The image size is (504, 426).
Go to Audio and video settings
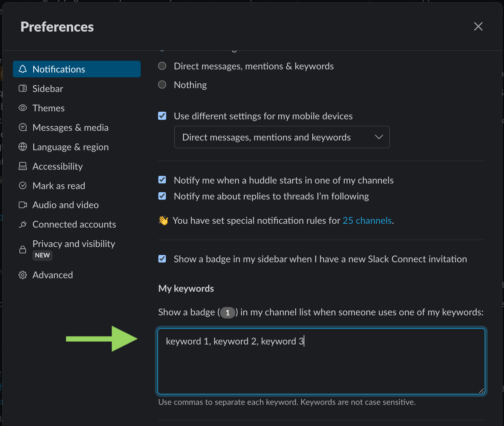pyautogui.click(x=66, y=205)
